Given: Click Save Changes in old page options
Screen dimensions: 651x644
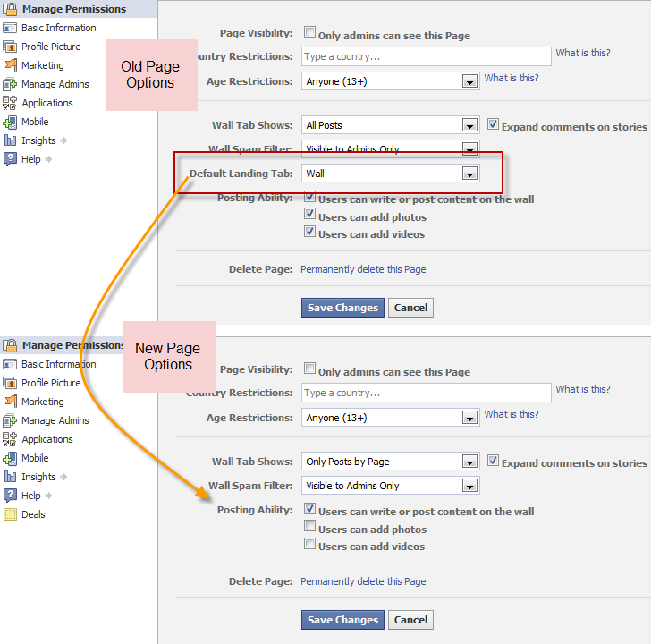Looking at the screenshot, I should pyautogui.click(x=343, y=308).
